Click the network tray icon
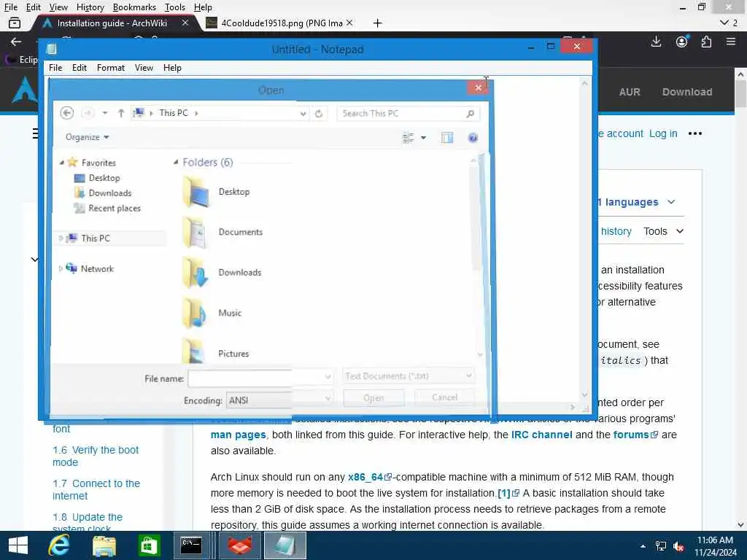The width and height of the screenshot is (747, 560). 661,545
